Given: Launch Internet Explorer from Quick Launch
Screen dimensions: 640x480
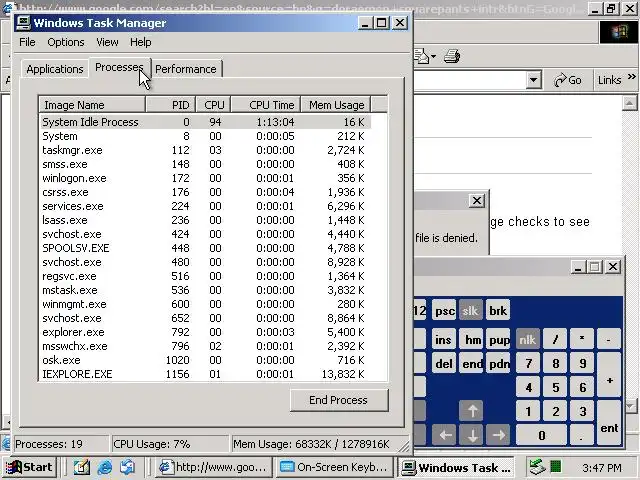Looking at the screenshot, I should pos(104,467).
